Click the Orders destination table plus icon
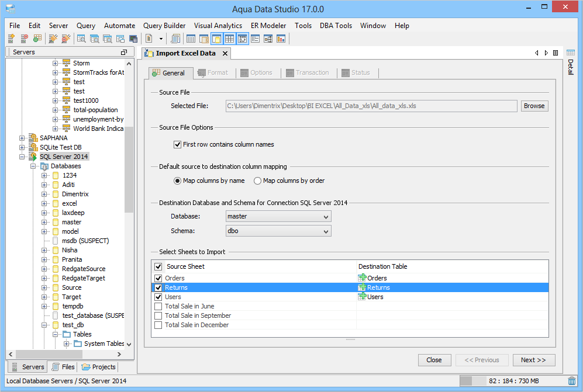This screenshot has width=583, height=392. (x=362, y=277)
